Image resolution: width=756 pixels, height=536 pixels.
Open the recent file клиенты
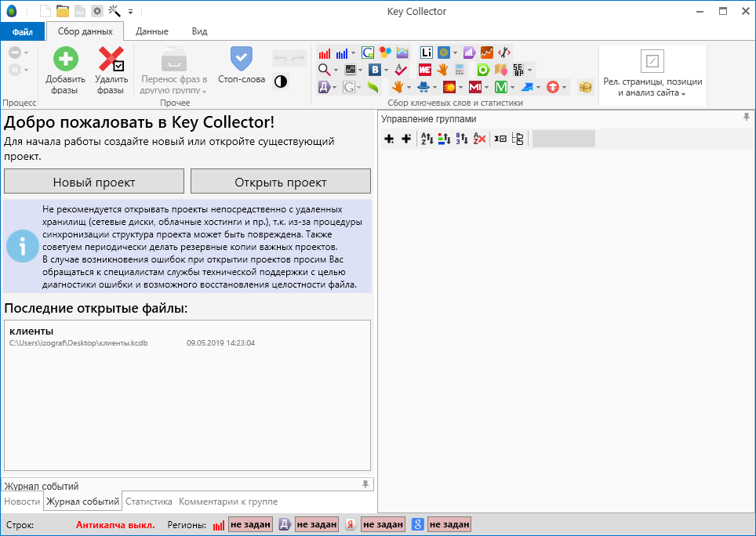coord(187,337)
